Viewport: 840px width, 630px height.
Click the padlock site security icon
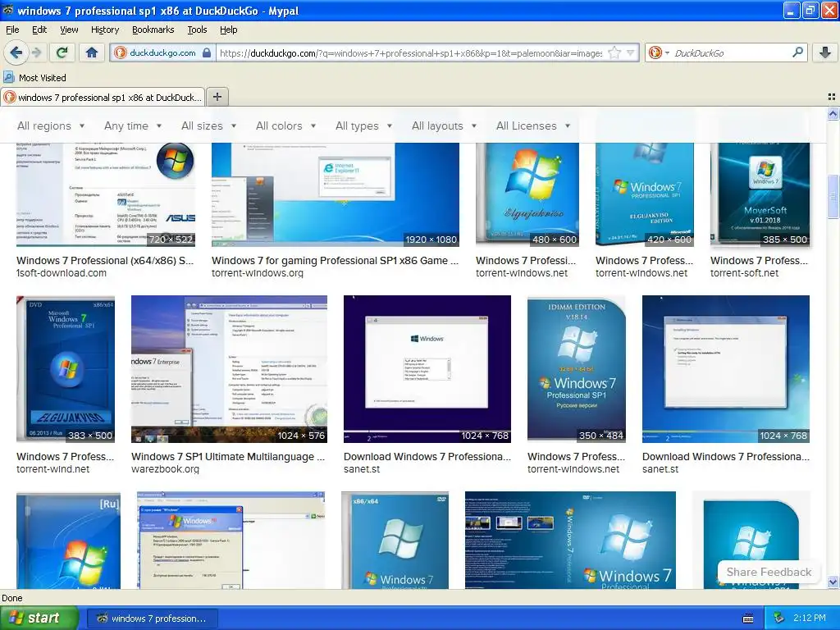pyautogui.click(x=207, y=53)
